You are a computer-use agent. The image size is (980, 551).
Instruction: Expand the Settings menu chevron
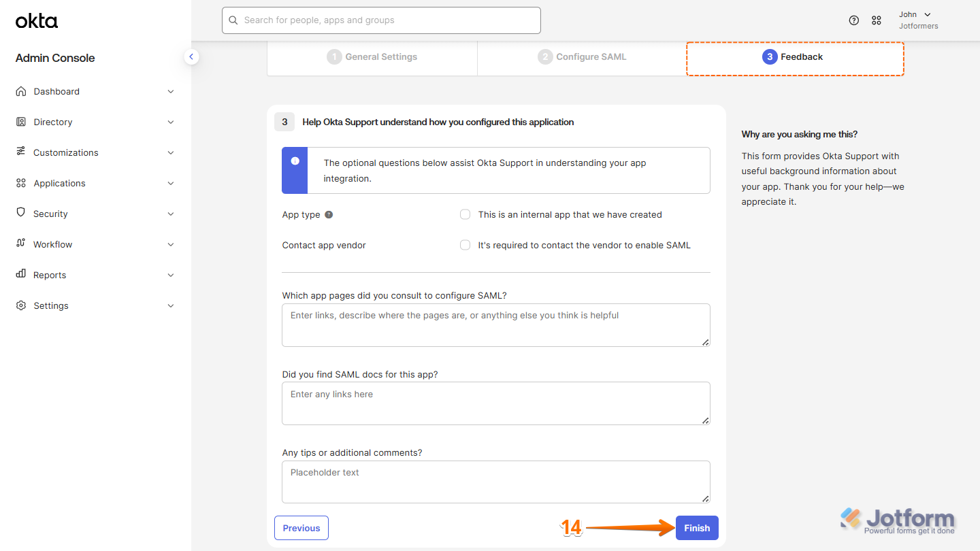[x=171, y=306]
